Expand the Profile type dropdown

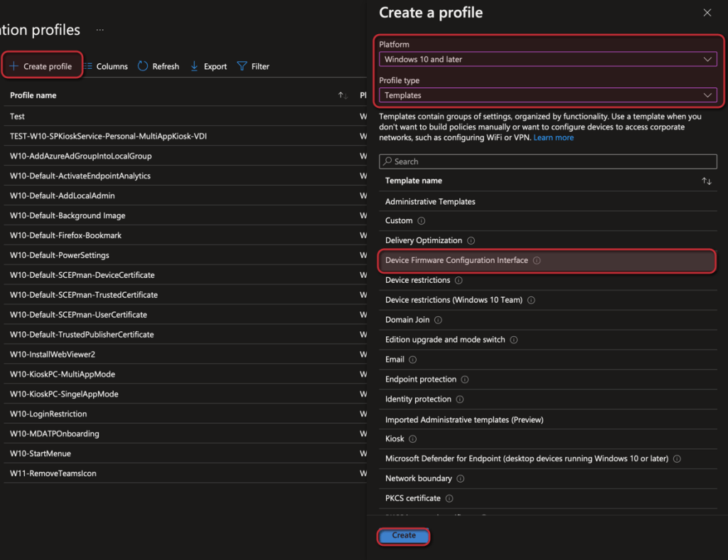coord(547,95)
